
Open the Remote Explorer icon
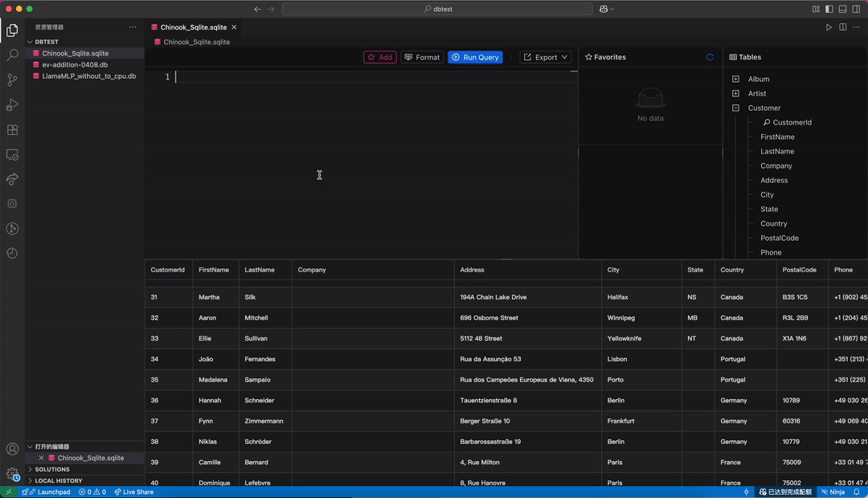coord(12,154)
